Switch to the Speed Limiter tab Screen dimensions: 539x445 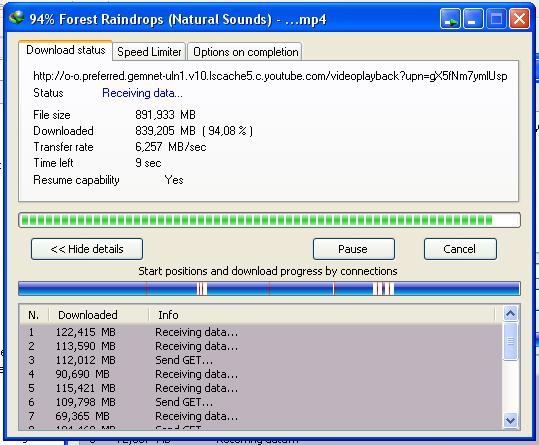[x=149, y=52]
